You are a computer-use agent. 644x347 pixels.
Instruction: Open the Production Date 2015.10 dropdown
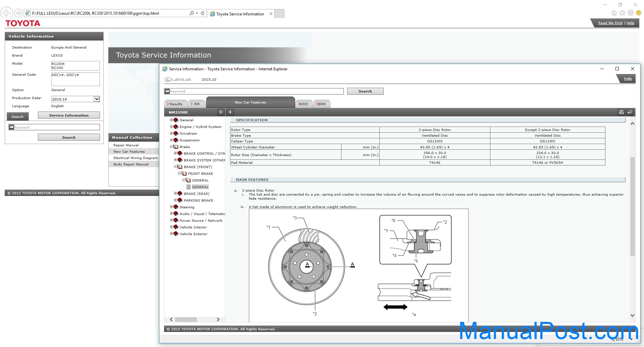(97, 99)
